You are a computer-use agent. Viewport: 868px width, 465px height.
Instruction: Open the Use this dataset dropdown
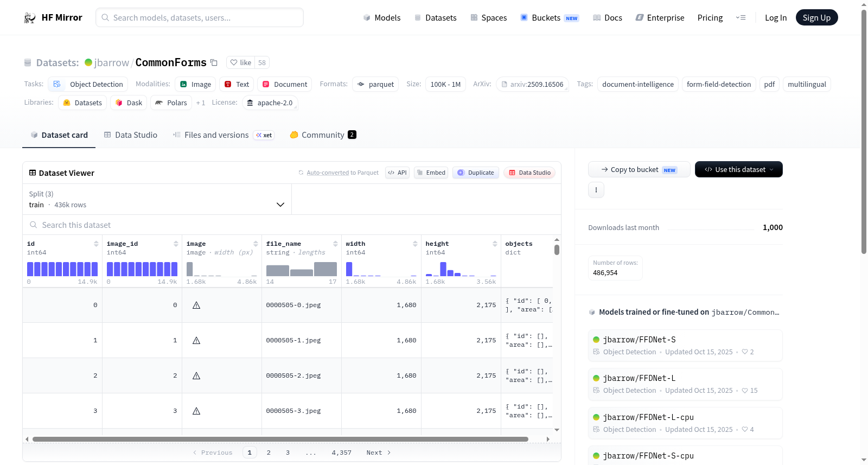coord(739,169)
